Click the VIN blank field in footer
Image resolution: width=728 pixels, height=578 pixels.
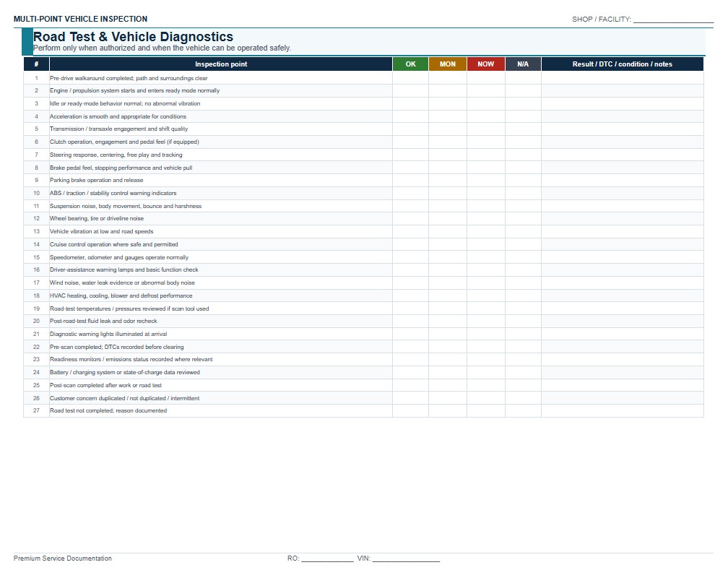coord(406,558)
